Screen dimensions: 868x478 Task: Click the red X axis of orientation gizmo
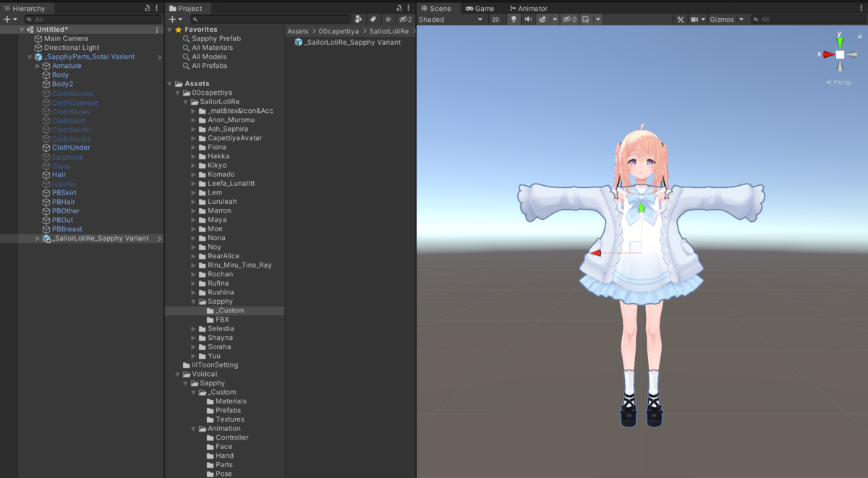827,54
